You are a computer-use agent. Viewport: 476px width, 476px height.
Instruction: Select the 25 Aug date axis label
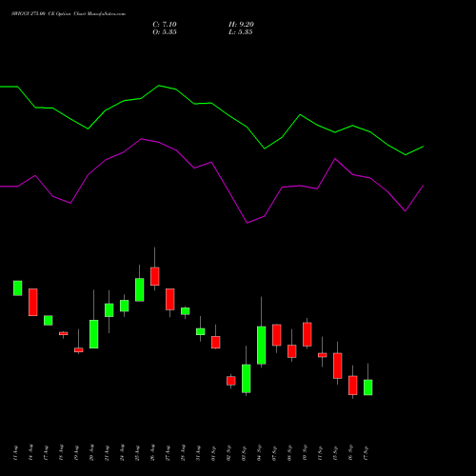point(137,453)
